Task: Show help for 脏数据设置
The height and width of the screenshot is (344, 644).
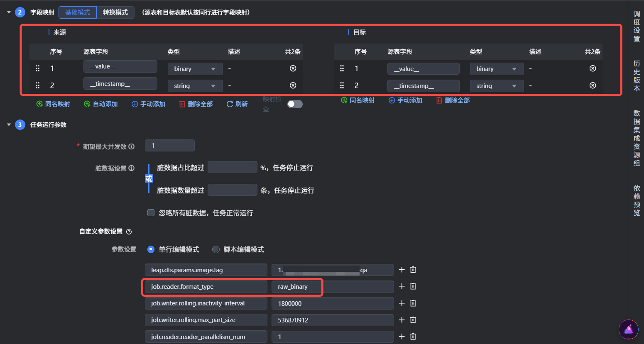Action: click(132, 168)
